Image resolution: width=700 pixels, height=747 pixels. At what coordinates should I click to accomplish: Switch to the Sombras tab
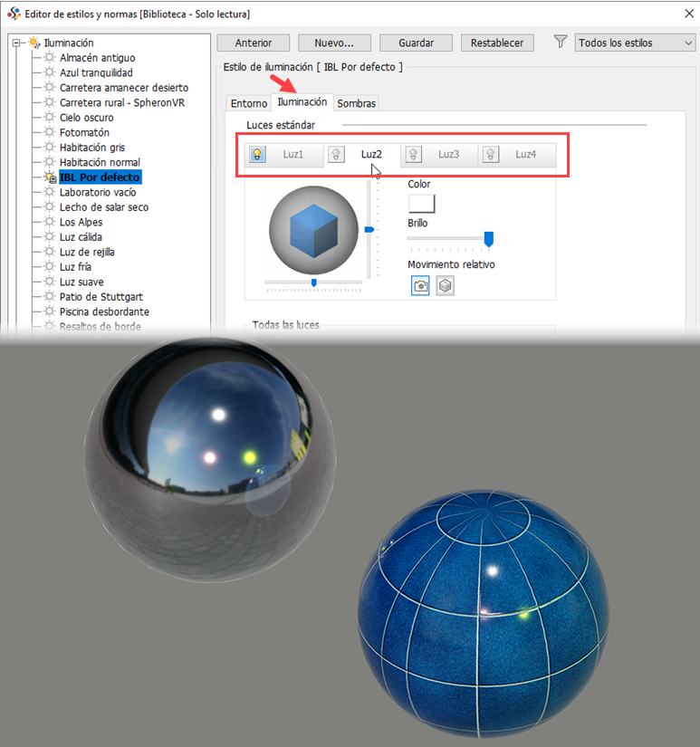tap(357, 103)
